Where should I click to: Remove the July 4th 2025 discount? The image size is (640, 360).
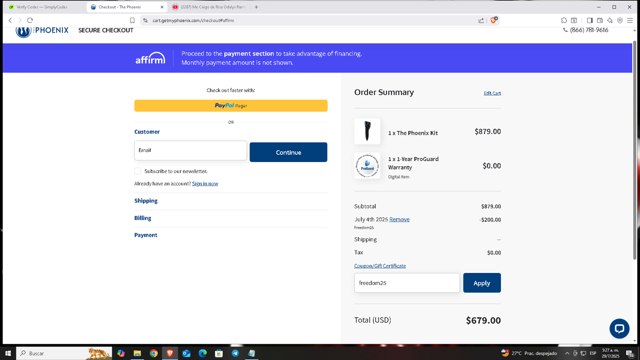(x=399, y=220)
